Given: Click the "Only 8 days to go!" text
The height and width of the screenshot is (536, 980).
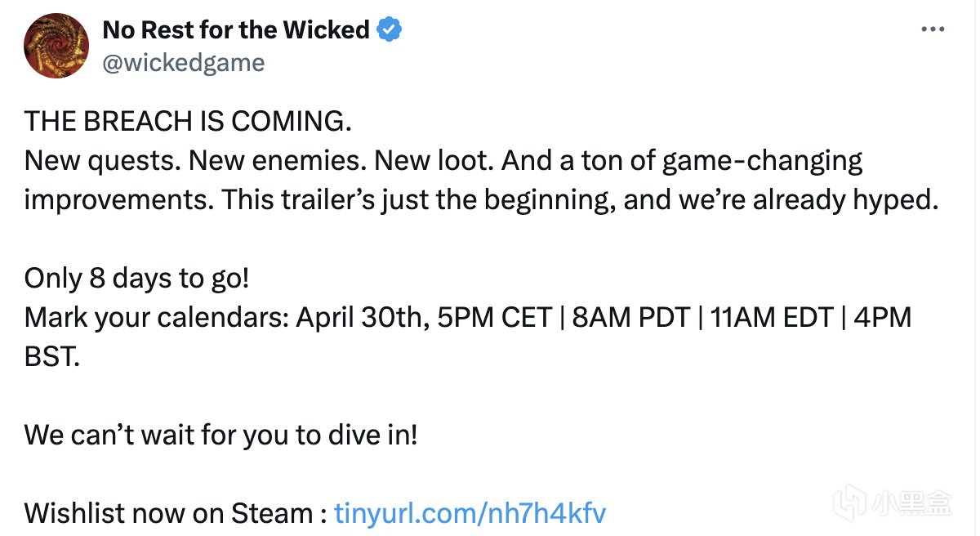Looking at the screenshot, I should pos(136,279).
